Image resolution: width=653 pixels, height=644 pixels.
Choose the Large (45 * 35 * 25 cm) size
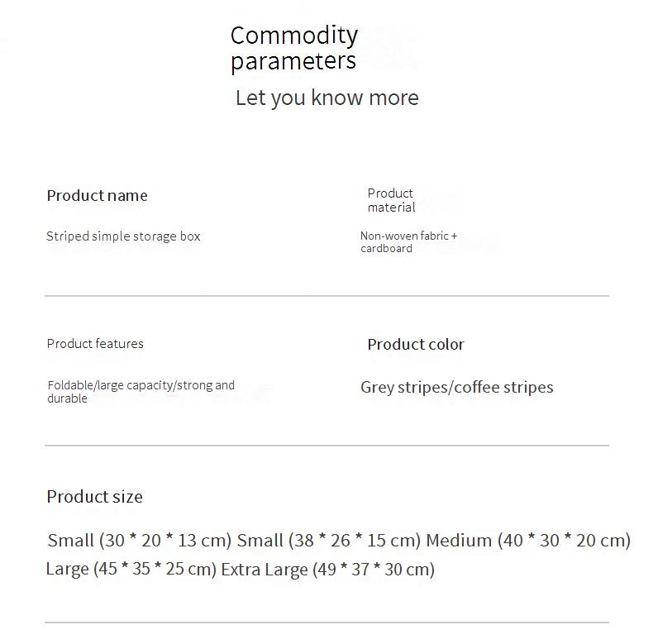(131, 570)
